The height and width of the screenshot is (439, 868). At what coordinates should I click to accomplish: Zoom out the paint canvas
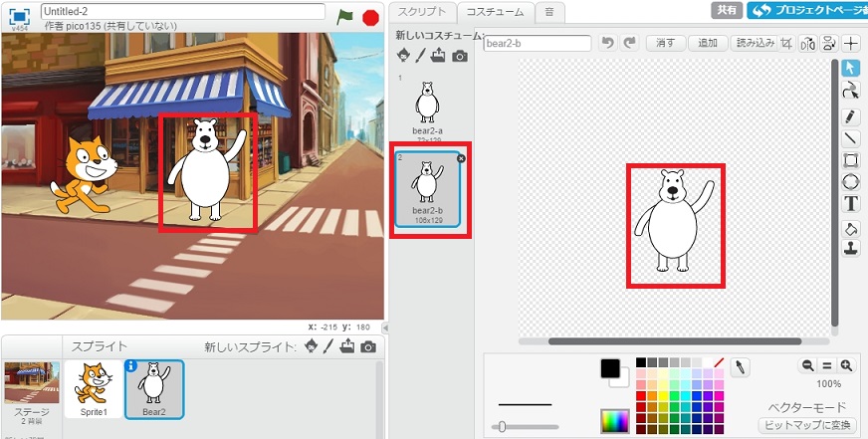click(808, 365)
